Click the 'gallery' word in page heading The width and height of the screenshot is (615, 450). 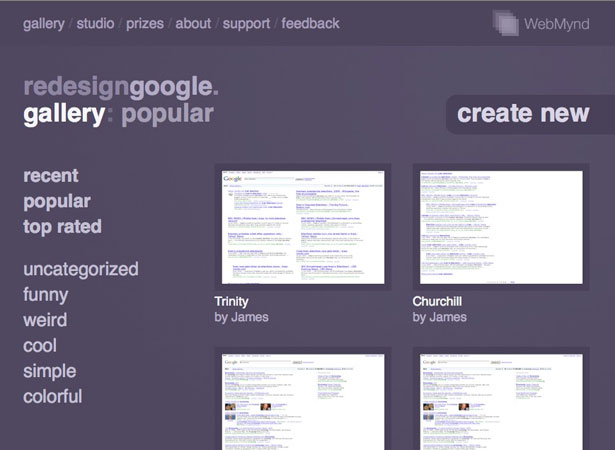[64, 114]
